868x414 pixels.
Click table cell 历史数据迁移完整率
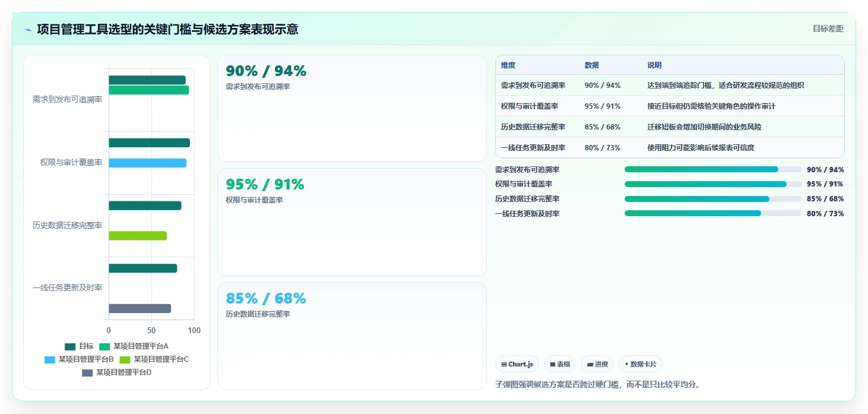[x=533, y=127]
